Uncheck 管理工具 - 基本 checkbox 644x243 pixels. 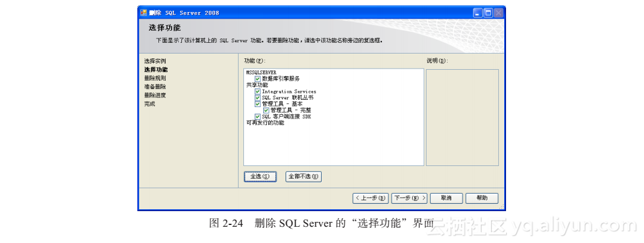coord(257,104)
